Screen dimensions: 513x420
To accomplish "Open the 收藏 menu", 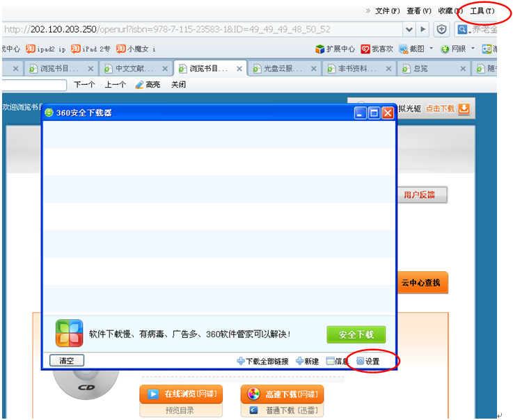I will coord(450,11).
